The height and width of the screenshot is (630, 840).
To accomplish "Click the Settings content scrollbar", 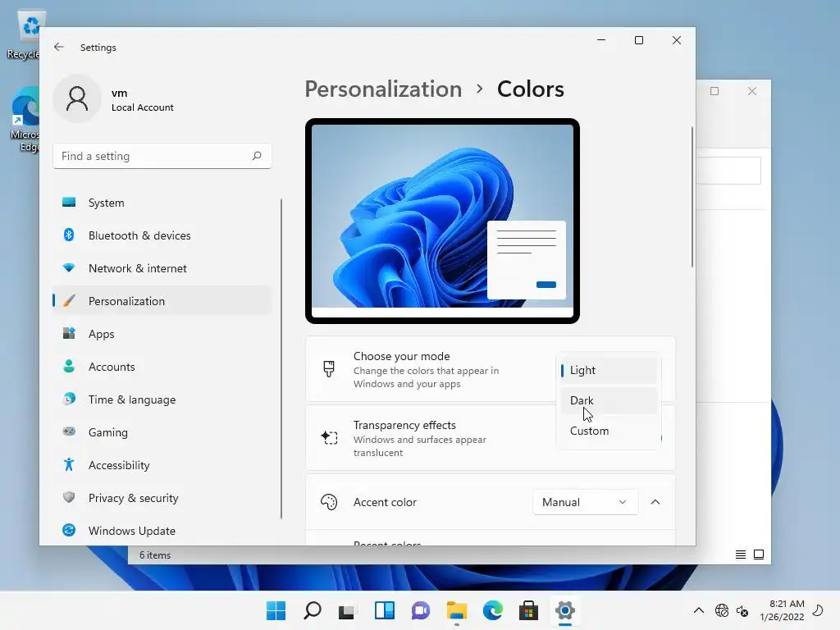I will pyautogui.click(x=692, y=197).
